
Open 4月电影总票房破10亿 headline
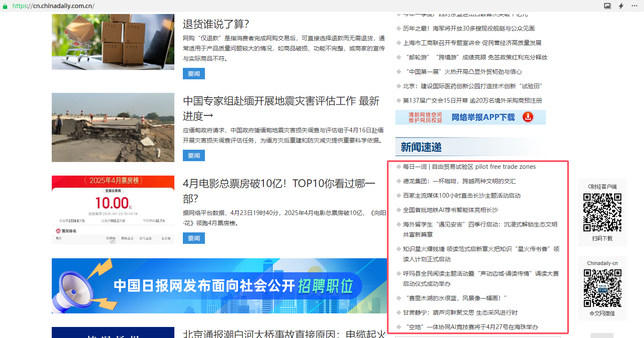click(279, 191)
